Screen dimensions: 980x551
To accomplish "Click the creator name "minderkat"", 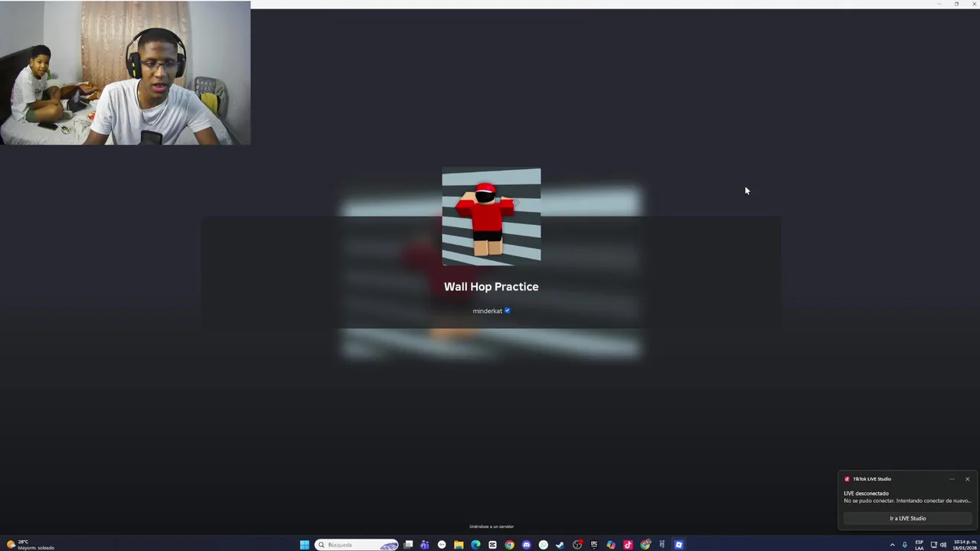I will point(487,311).
